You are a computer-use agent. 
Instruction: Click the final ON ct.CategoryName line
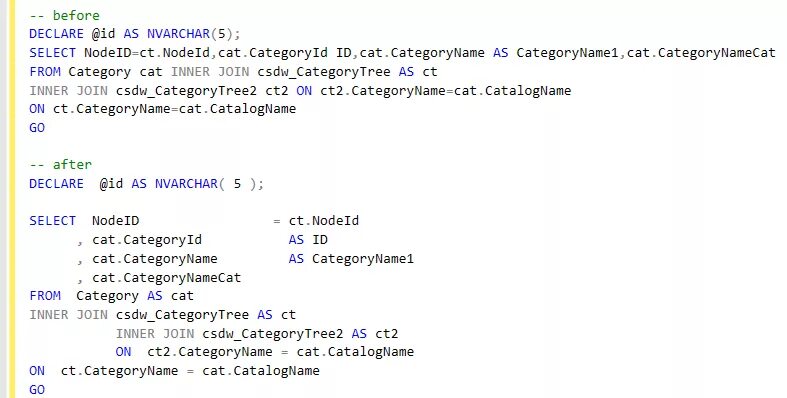(x=174, y=371)
